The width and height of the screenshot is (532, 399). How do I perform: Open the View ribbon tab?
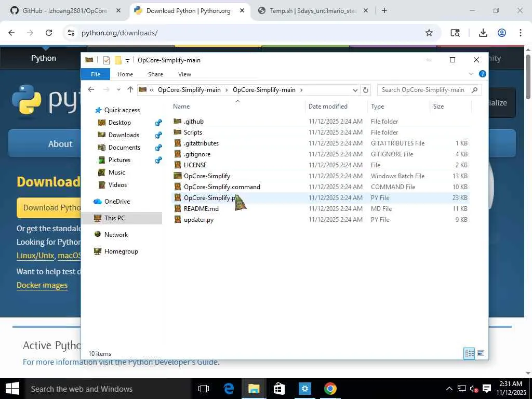click(184, 74)
